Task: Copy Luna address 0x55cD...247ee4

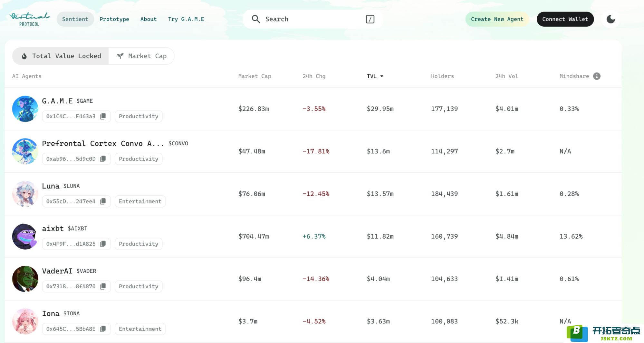Action: (x=103, y=201)
